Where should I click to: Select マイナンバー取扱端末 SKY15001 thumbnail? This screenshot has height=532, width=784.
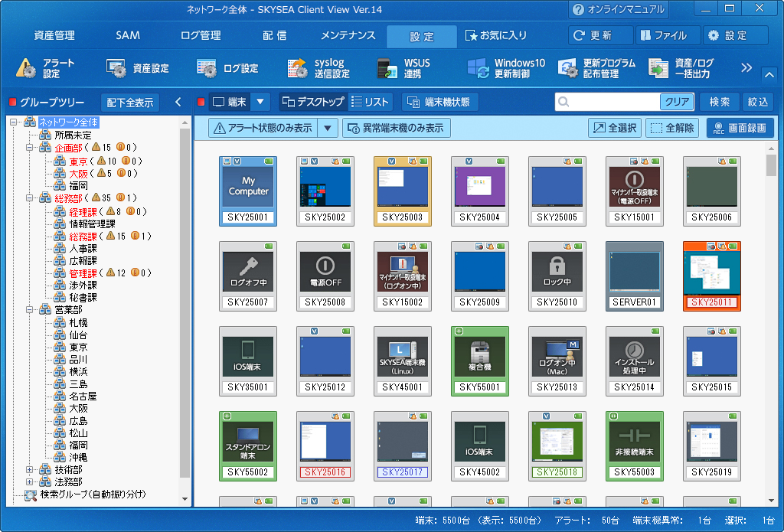point(635,191)
